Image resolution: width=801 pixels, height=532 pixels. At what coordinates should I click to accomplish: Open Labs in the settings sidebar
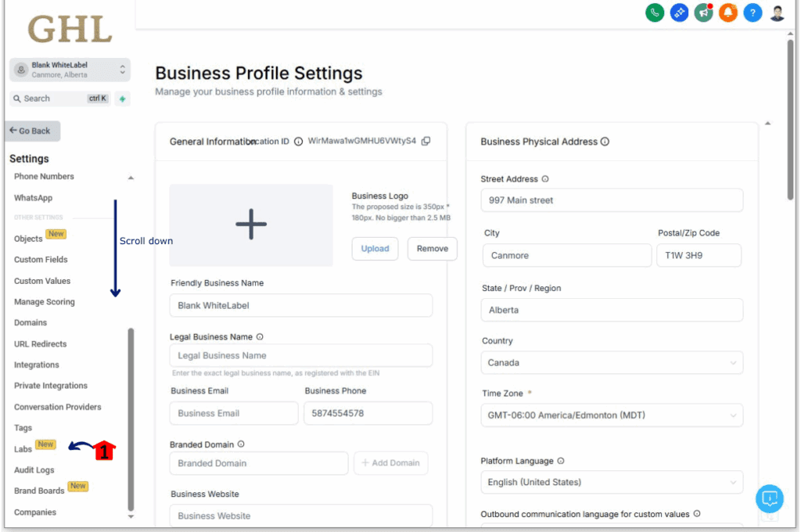23,449
